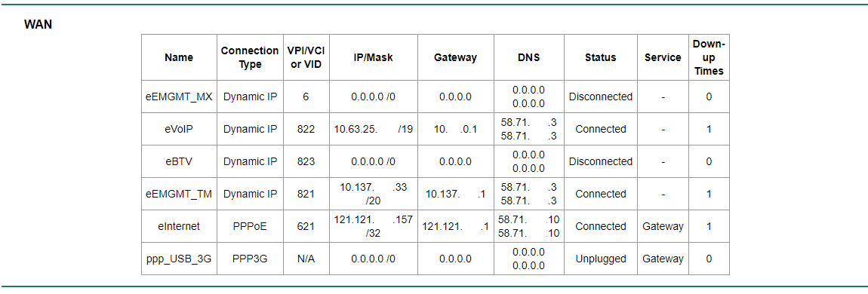
Task: Click the VID 621 cell
Action: point(306,227)
